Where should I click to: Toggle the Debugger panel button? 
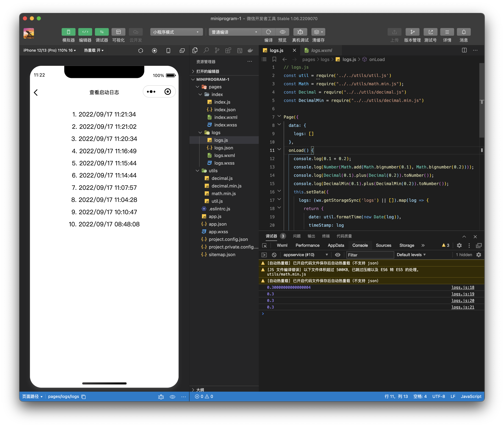click(102, 32)
